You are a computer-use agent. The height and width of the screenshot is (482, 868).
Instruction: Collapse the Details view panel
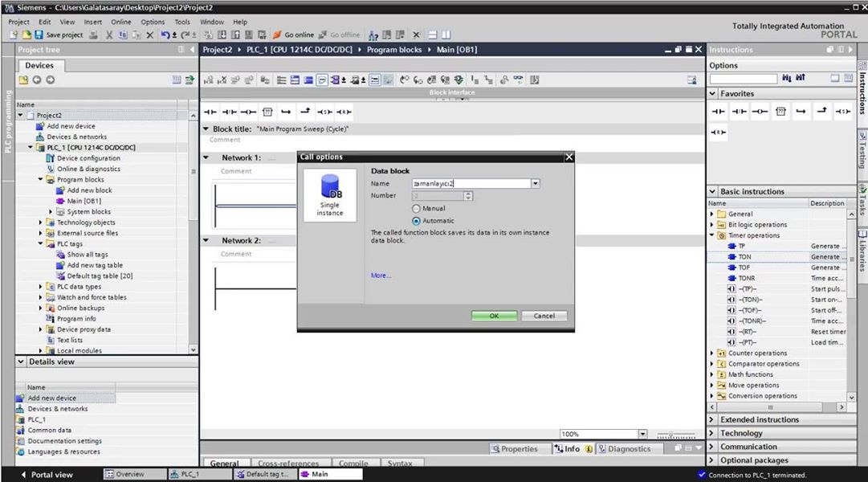21,361
